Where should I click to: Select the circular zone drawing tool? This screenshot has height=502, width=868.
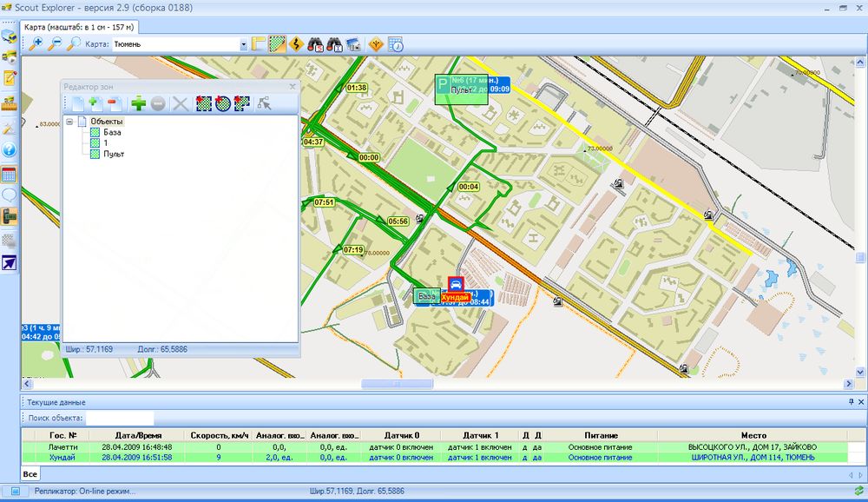[x=222, y=103]
